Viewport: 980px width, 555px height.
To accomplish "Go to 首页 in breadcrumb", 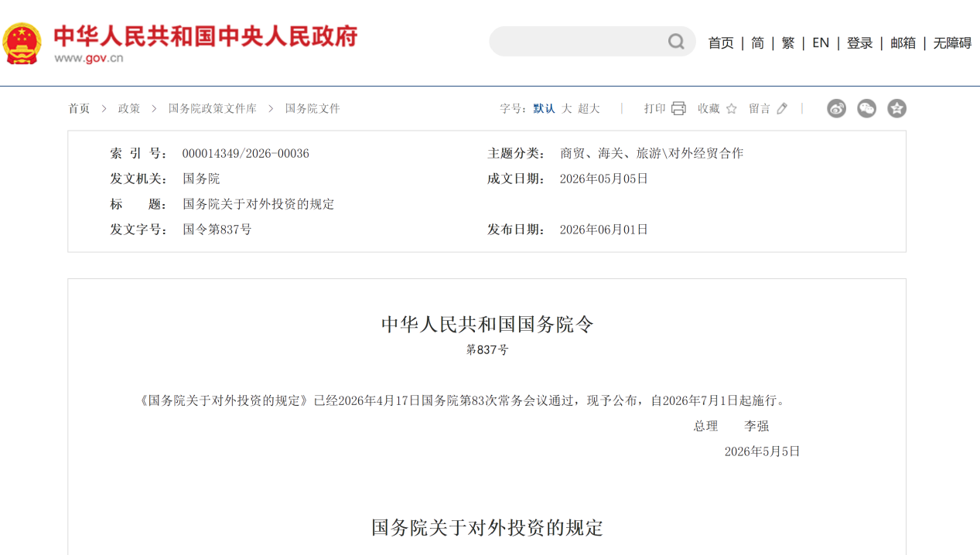I will point(79,108).
